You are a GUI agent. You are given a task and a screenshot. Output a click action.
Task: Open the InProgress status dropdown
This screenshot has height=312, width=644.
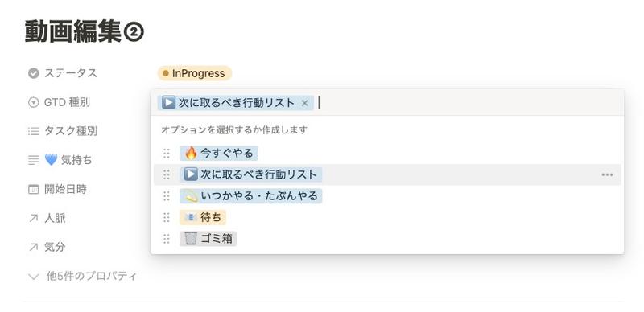pos(195,73)
